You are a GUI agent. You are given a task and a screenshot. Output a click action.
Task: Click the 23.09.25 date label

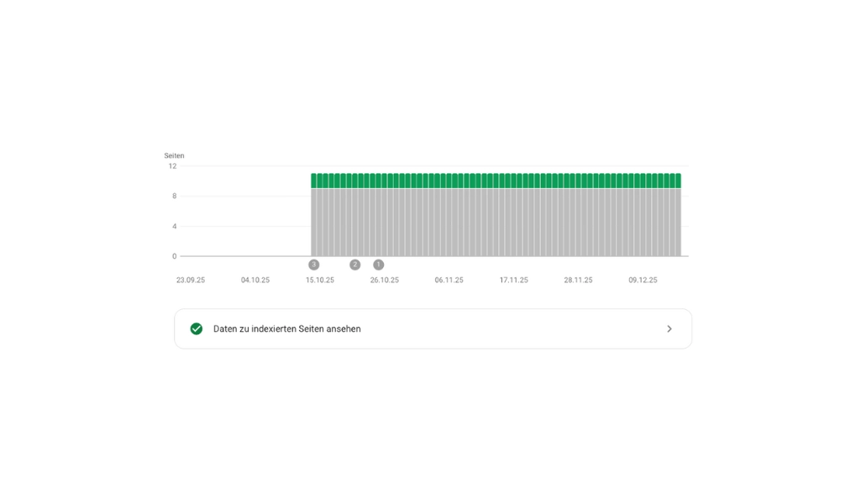191,281
